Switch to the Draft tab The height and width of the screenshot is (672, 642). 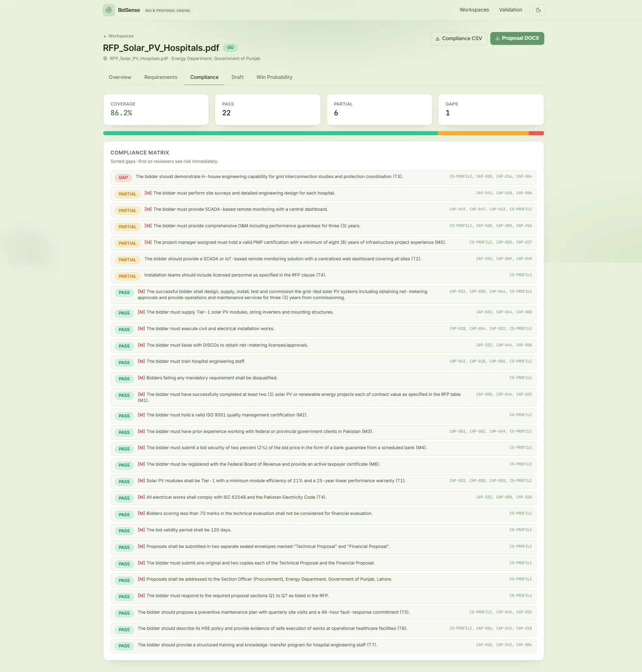237,77
